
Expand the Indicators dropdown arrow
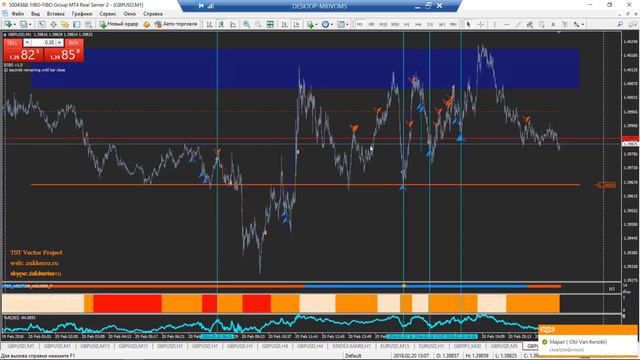(x=317, y=24)
